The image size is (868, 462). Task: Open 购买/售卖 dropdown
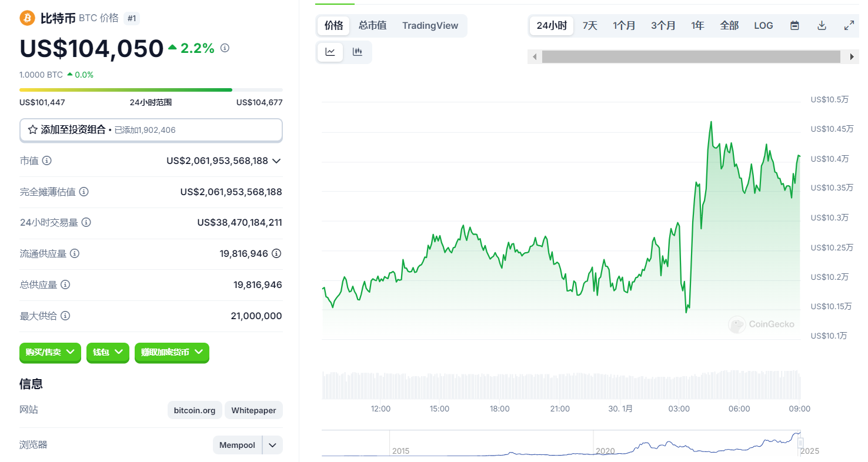pyautogui.click(x=50, y=352)
